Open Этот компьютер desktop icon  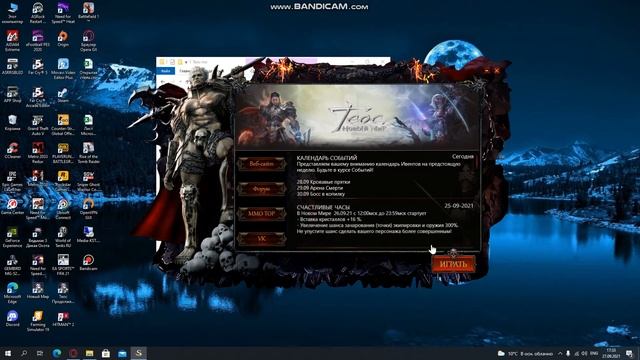coord(13,13)
